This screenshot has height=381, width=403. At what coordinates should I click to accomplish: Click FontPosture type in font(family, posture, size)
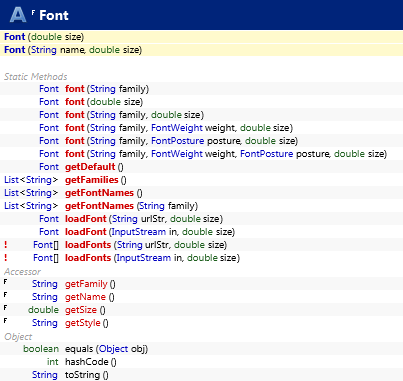click(178, 141)
